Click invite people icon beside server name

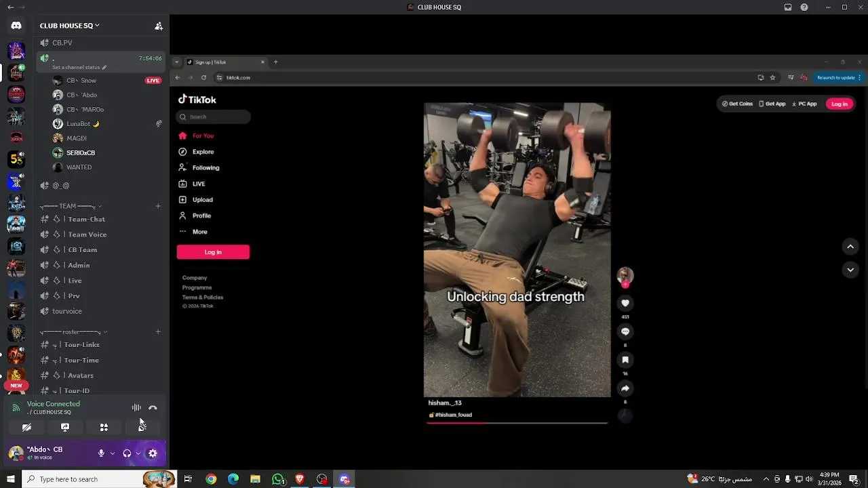pos(159,26)
